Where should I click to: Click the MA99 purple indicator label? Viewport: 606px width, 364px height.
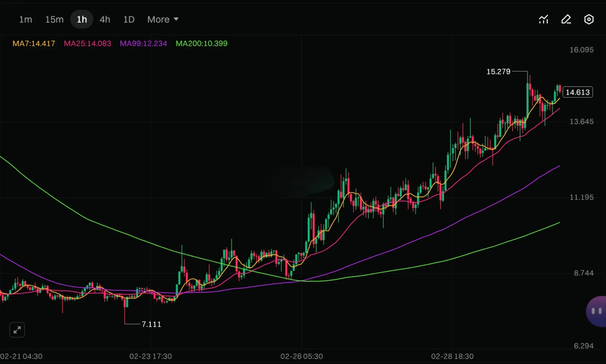pos(143,44)
